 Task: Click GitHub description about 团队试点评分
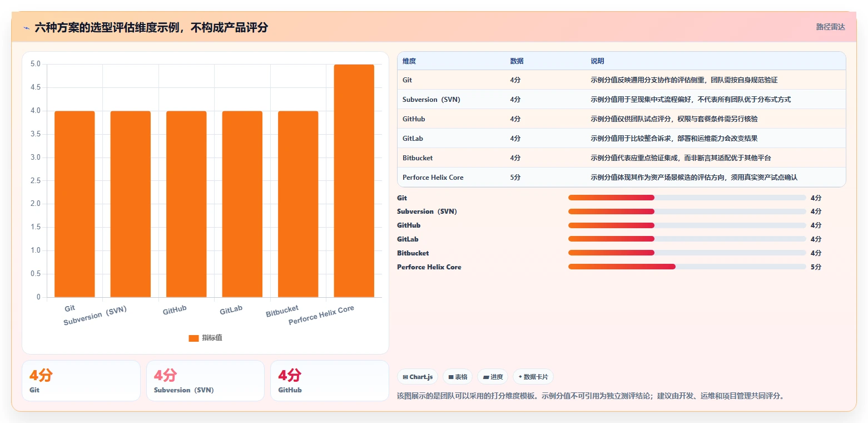[674, 119]
